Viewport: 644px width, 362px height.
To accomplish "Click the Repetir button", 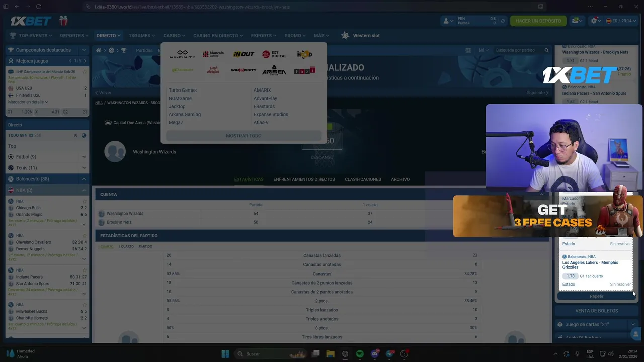I will pos(596,296).
